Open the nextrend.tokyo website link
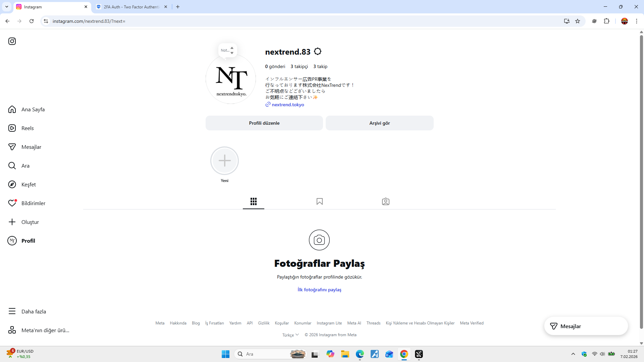Image resolution: width=644 pixels, height=362 pixels. 288,105
